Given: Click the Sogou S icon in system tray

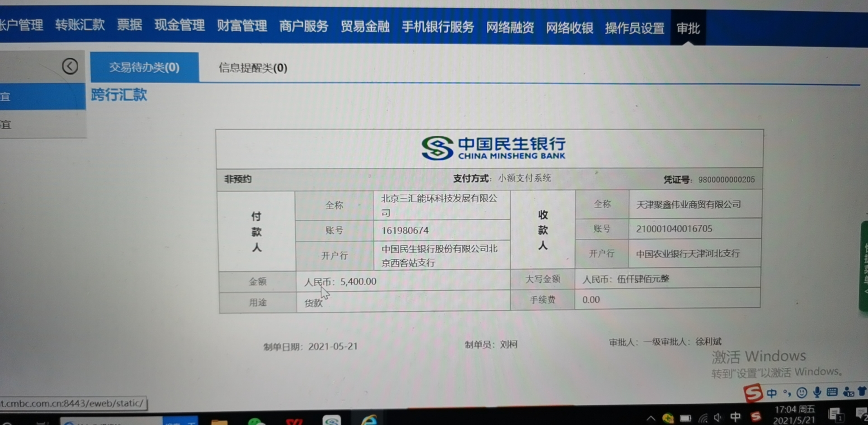Looking at the screenshot, I should tap(755, 416).
